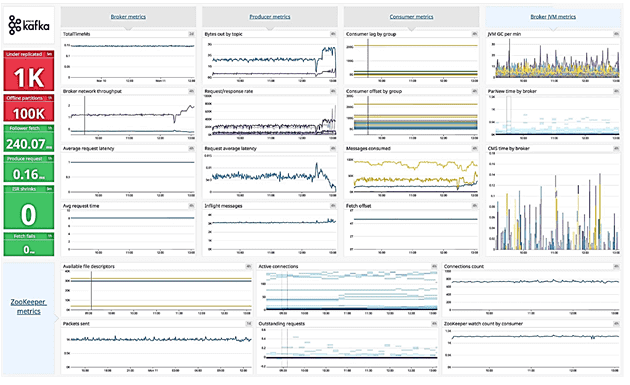Click time badge on Inflight messages graph
Screen dimensions: 630x385
coord(333,206)
